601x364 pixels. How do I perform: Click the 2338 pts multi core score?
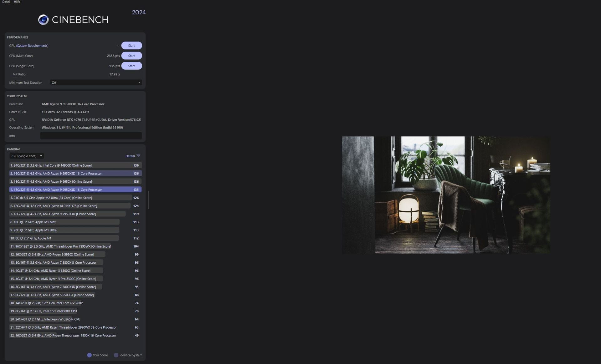113,56
